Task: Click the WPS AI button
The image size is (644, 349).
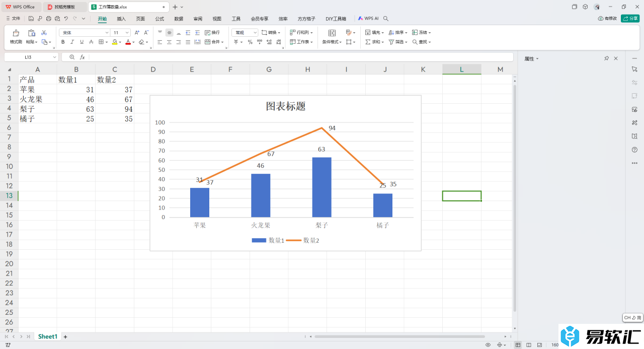Action: tap(368, 19)
